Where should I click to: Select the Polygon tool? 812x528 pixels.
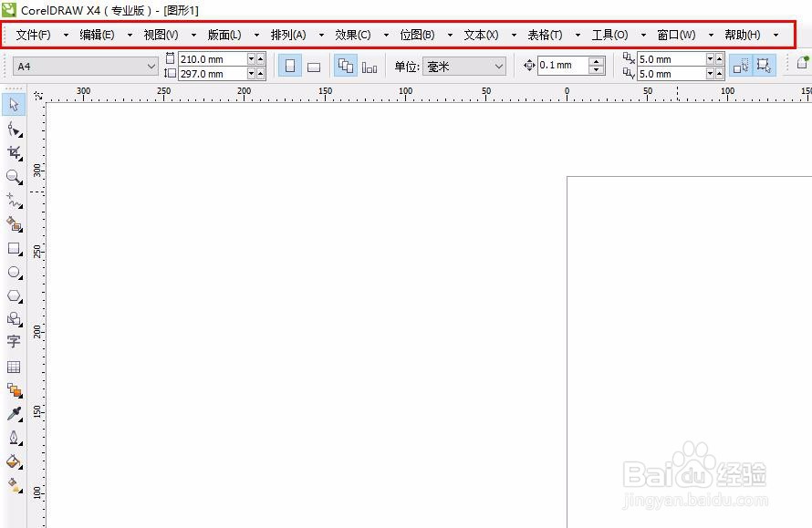14,296
